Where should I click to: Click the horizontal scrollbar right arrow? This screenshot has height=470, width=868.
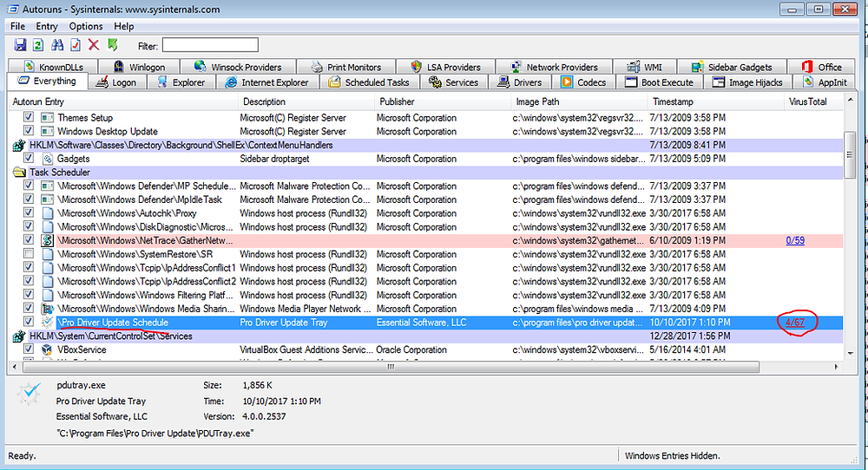click(x=836, y=367)
